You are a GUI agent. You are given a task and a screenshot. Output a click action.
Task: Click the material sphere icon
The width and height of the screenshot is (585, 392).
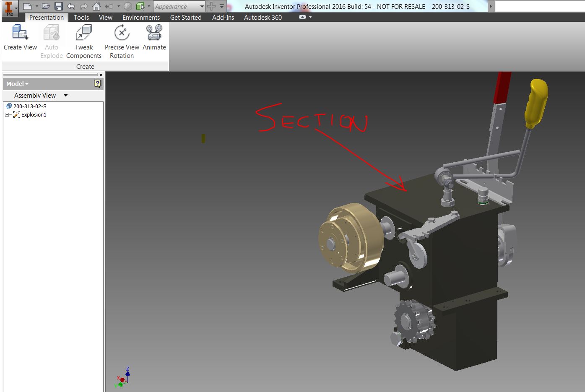[128, 6]
